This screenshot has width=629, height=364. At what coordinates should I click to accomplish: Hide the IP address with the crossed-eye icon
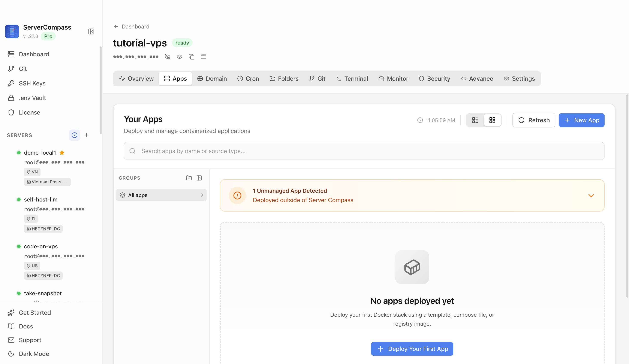168,57
